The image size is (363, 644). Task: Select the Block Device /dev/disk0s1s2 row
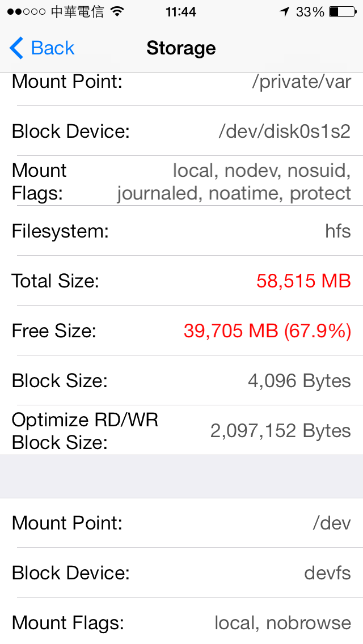pyautogui.click(x=181, y=131)
